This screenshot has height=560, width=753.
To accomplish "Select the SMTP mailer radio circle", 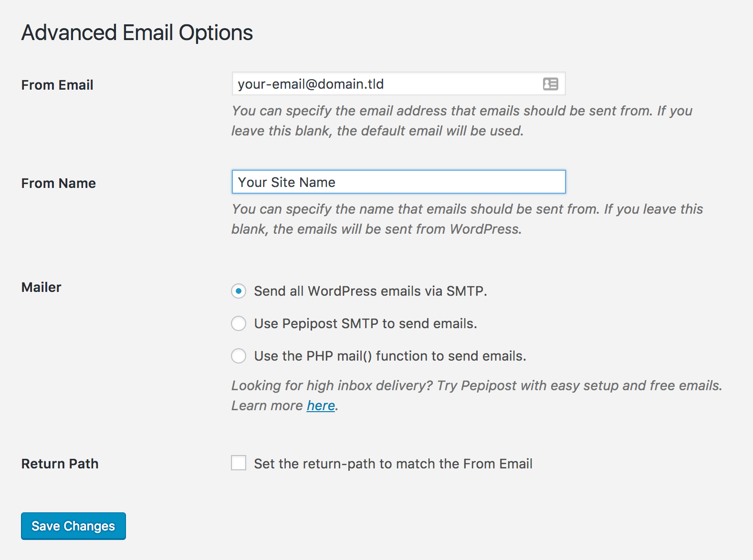I will (239, 291).
